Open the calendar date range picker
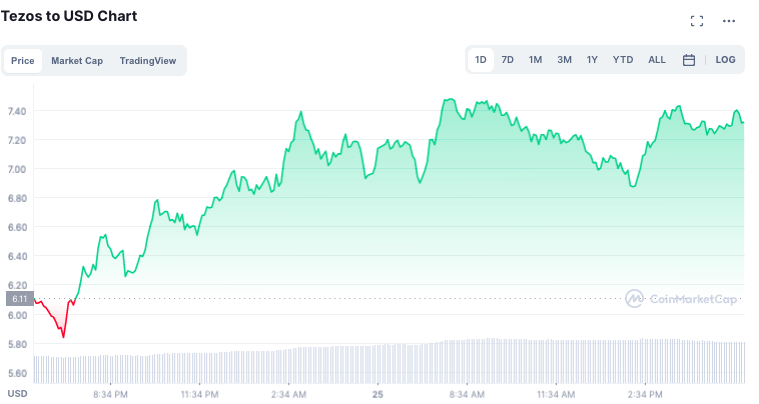Screen dimensions: 759x404 (689, 60)
